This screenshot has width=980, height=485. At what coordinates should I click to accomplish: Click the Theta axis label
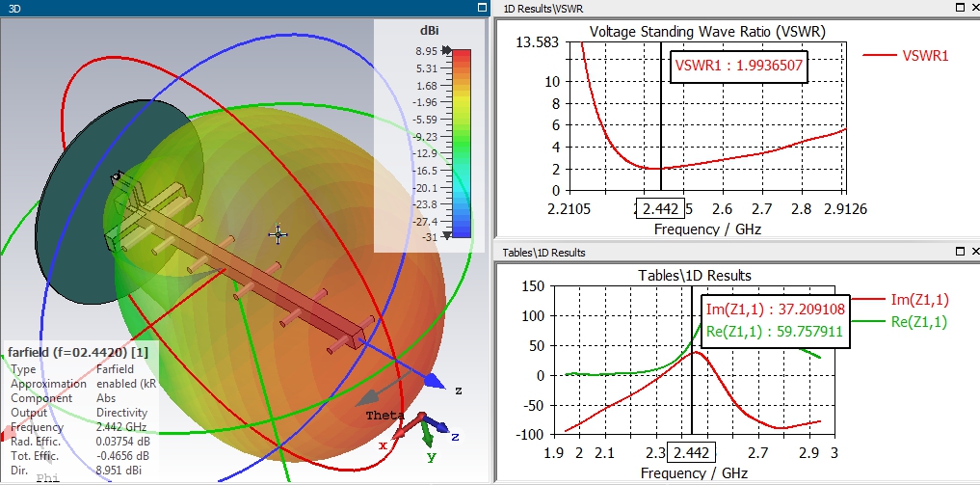[385, 416]
